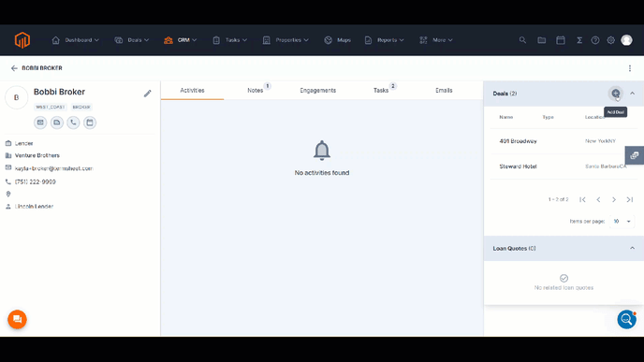Click the orange app logo
The image size is (644, 362).
click(x=22, y=40)
